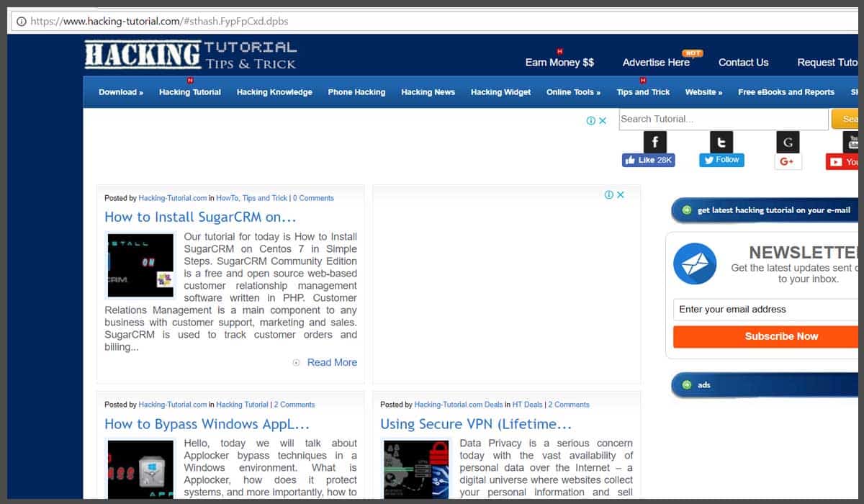This screenshot has height=504, width=864.
Task: Click the Facebook Like 28K button
Action: pos(648,160)
